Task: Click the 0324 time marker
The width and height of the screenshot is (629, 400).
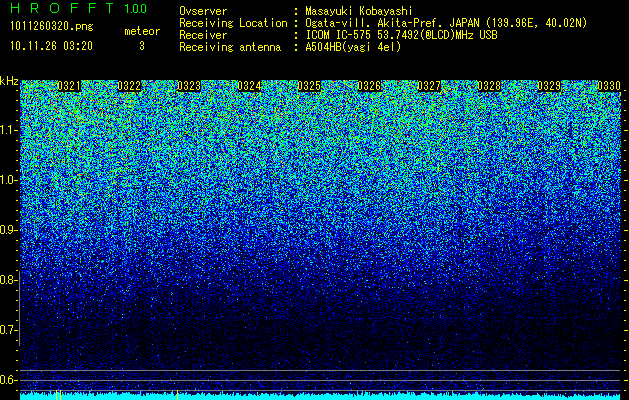Action: [249, 86]
